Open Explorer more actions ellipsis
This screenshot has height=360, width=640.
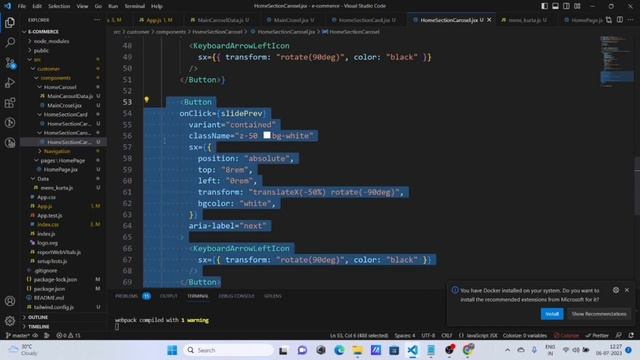[97, 20]
